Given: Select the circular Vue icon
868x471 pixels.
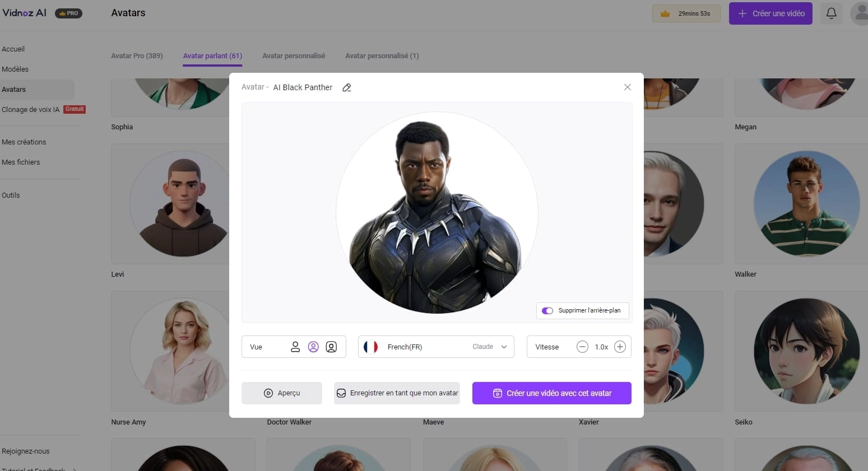Looking at the screenshot, I should [313, 347].
